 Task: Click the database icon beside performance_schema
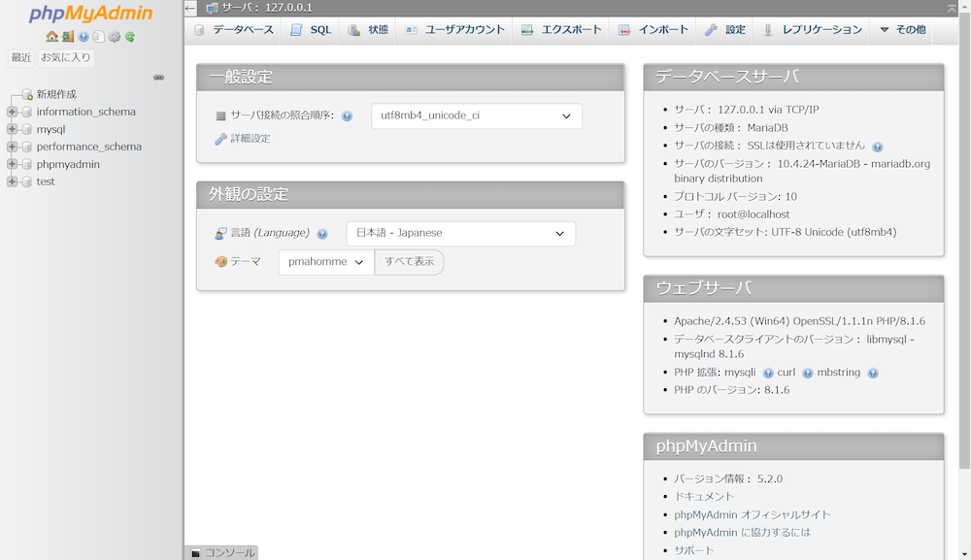(26, 147)
